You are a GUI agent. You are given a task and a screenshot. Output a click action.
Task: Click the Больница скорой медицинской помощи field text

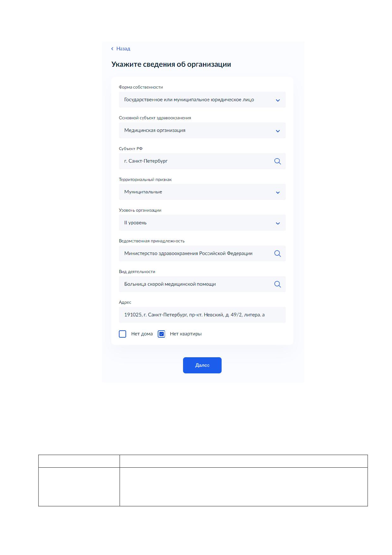point(170,284)
